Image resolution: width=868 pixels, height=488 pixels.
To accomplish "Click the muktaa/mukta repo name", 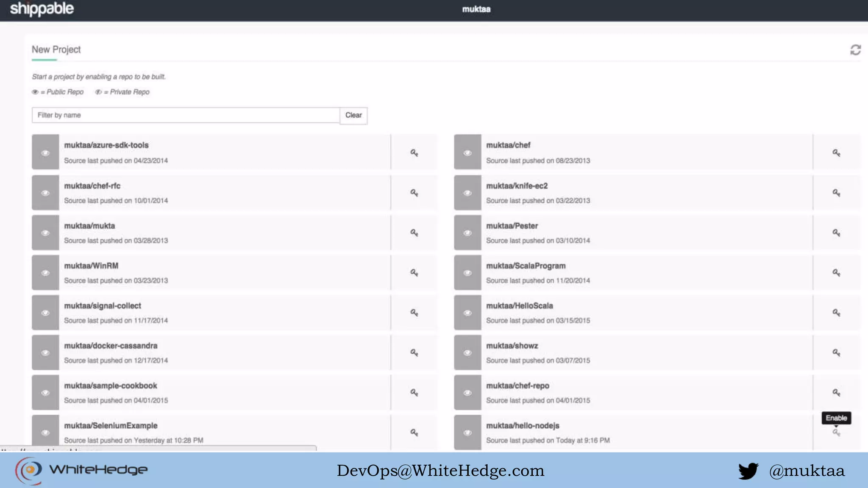I will [89, 226].
